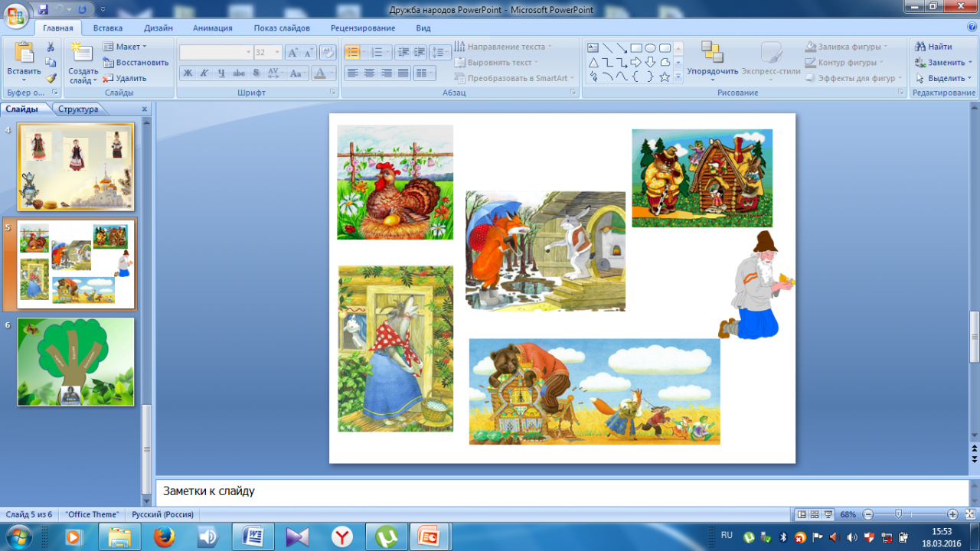
Task: Toggle bold (Ж) formatting
Action: (x=188, y=73)
